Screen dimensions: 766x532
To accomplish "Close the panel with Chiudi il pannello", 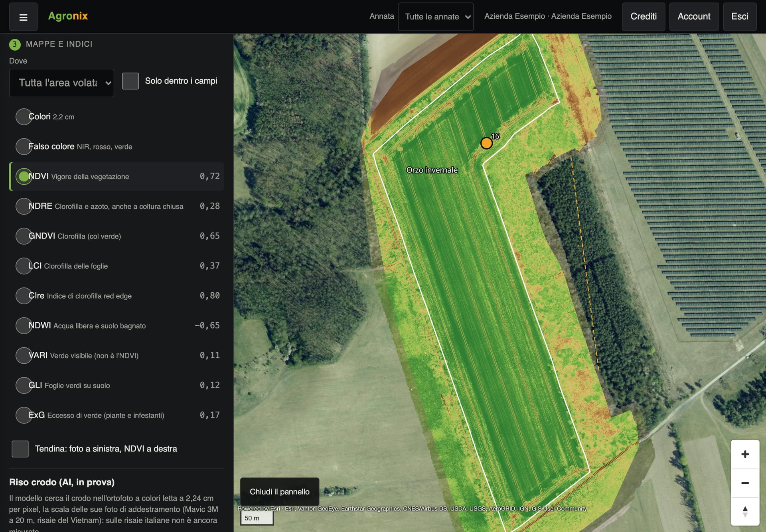I will [280, 492].
